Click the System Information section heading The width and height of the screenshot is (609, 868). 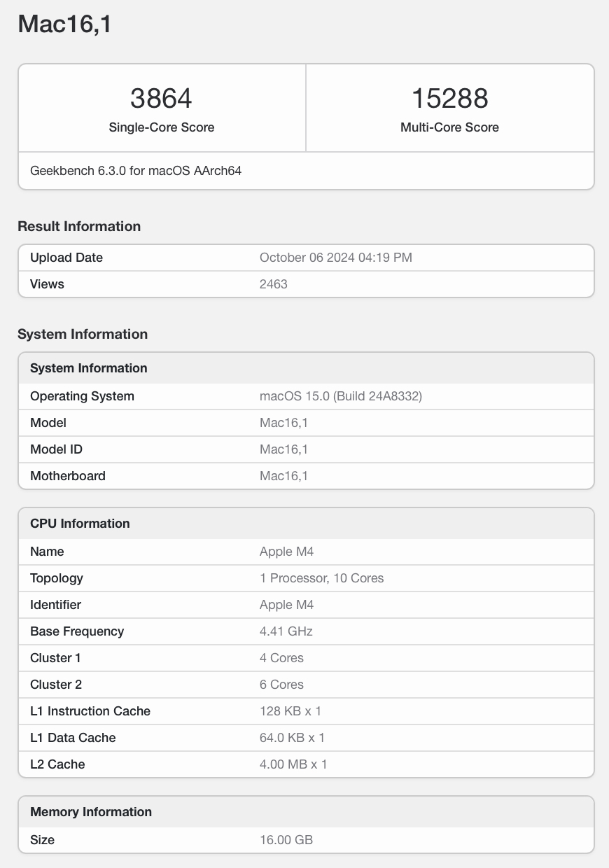tap(83, 334)
